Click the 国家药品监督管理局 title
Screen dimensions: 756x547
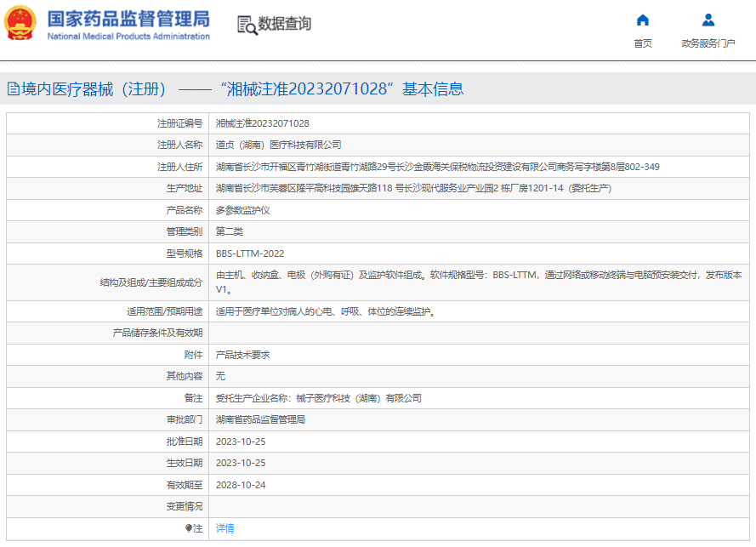[x=128, y=20]
